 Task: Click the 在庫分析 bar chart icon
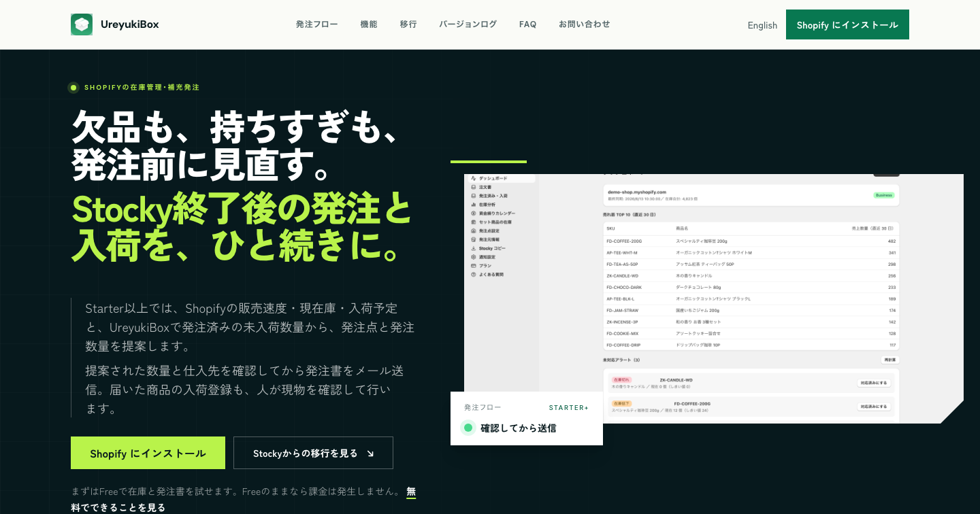[473, 205]
